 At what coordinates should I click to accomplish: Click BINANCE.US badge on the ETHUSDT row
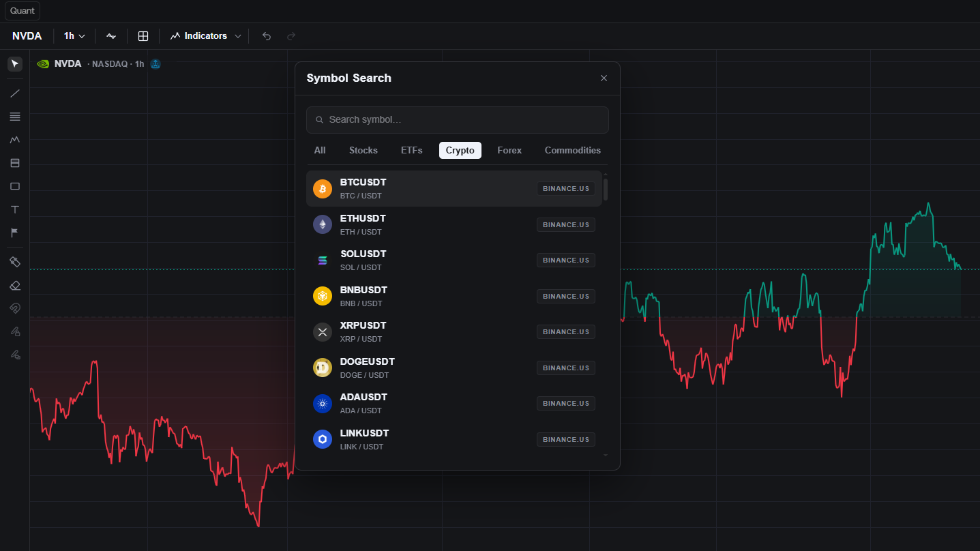(566, 224)
